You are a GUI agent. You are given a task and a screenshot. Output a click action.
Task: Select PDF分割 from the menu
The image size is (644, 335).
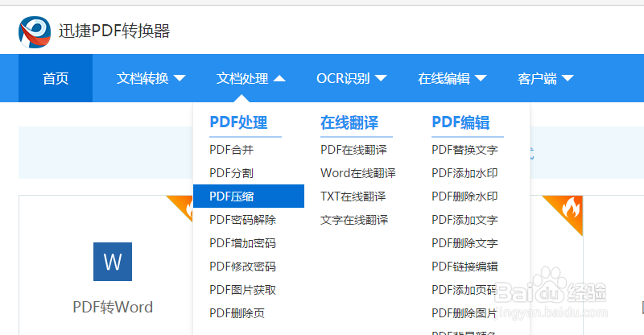coord(231,173)
